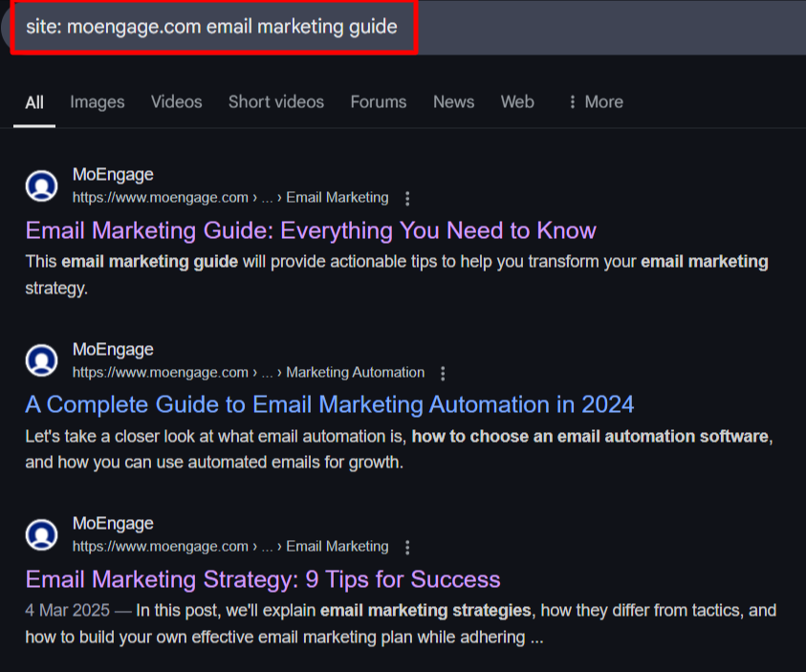Viewport: 806px width, 672px height.
Task: Click the MoEngage favicon of the Automation result
Action: pos(42,360)
